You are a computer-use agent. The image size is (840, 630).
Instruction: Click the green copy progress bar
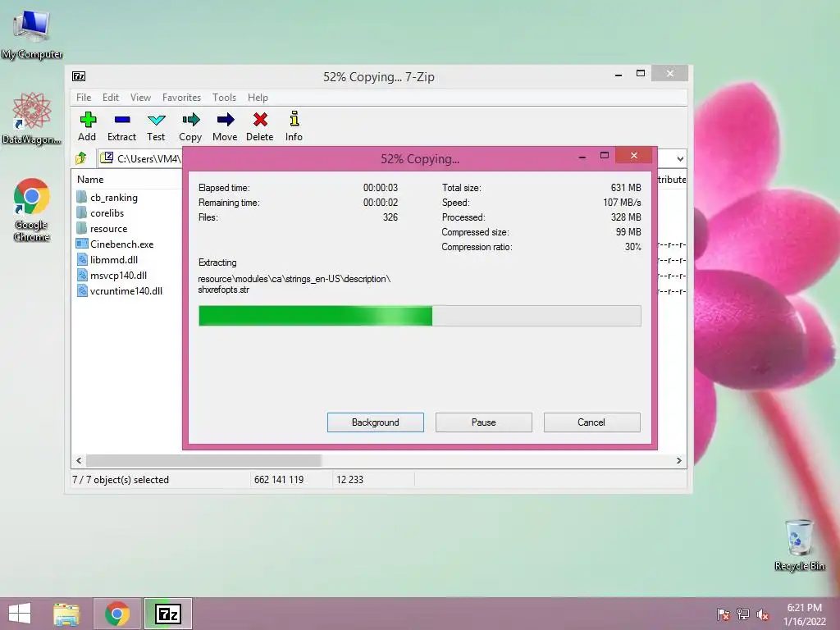pyautogui.click(x=419, y=316)
